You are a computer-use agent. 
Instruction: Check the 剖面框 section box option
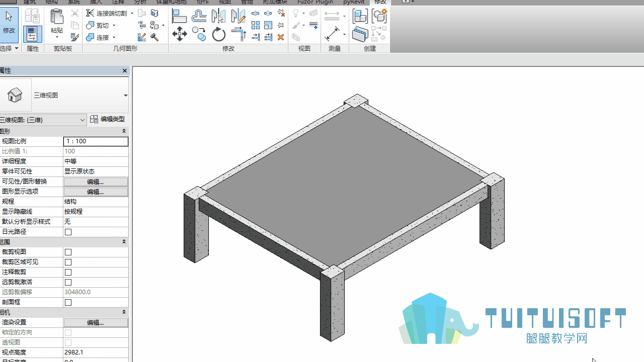(x=68, y=302)
